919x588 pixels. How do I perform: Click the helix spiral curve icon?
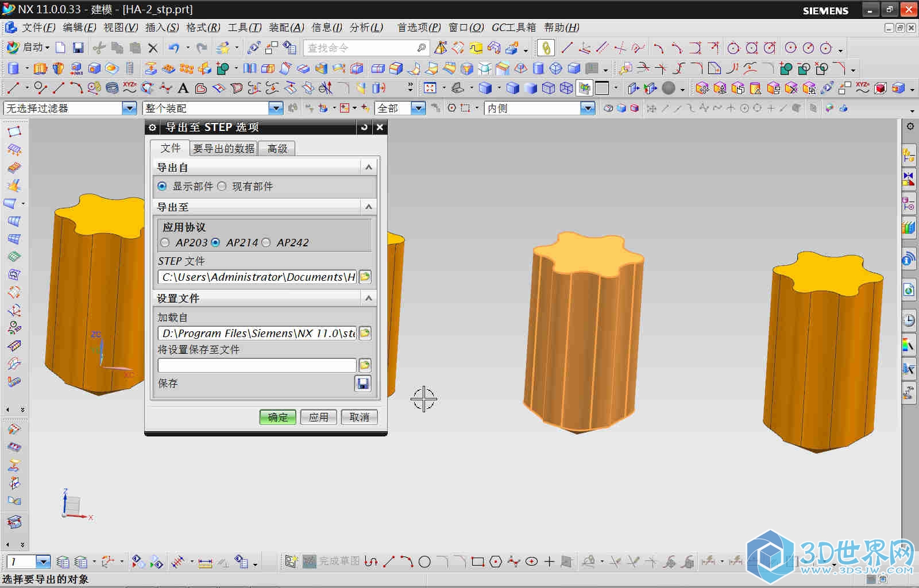(x=112, y=88)
